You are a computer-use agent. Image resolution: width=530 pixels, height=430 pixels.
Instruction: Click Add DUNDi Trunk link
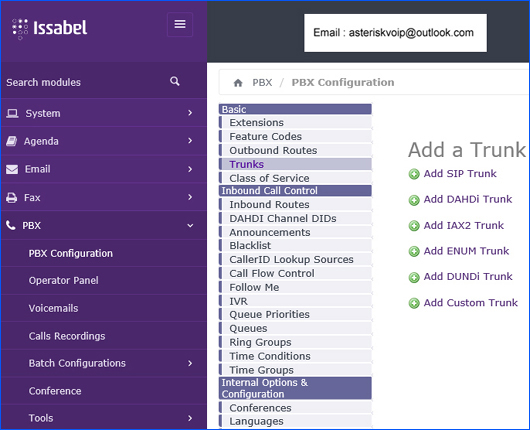click(x=468, y=277)
